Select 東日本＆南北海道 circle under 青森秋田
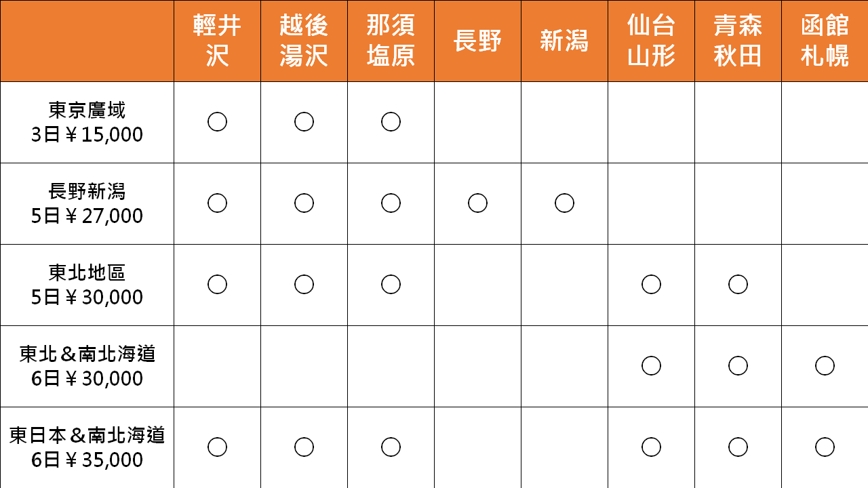 (738, 447)
